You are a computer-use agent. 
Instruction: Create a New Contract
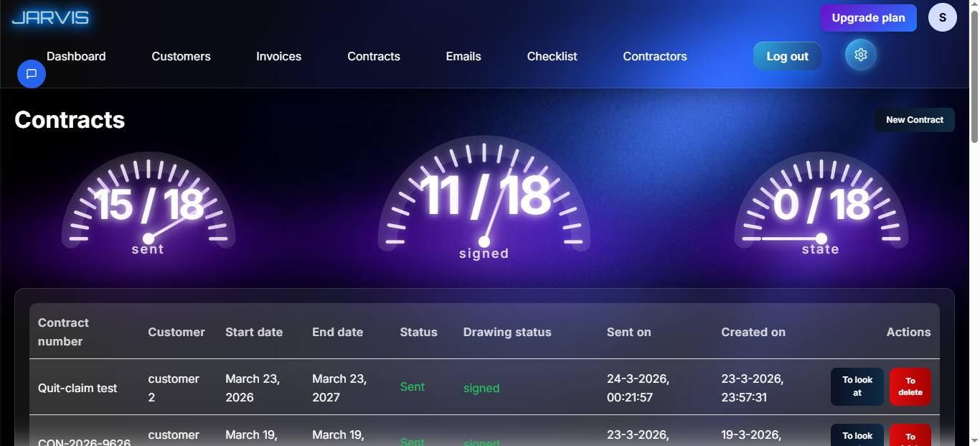click(914, 120)
